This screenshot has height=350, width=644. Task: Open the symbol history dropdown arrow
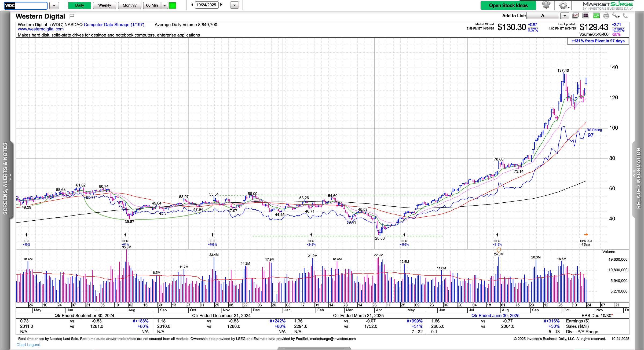54,5
